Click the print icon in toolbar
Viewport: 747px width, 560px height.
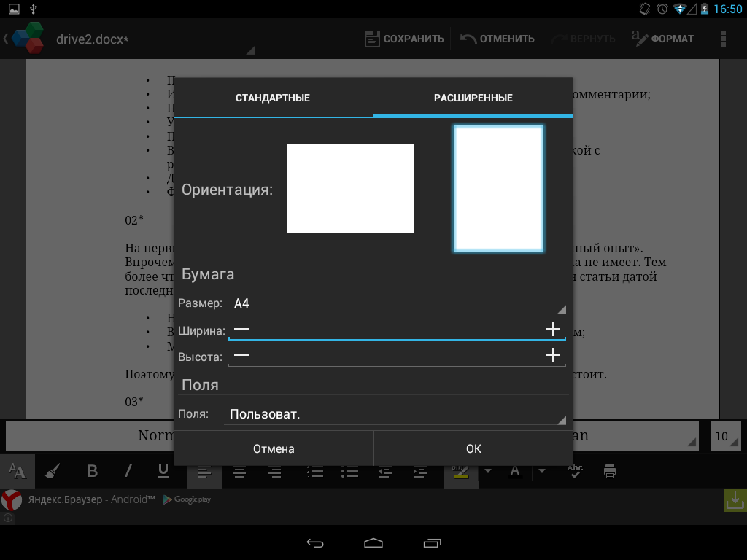610,471
